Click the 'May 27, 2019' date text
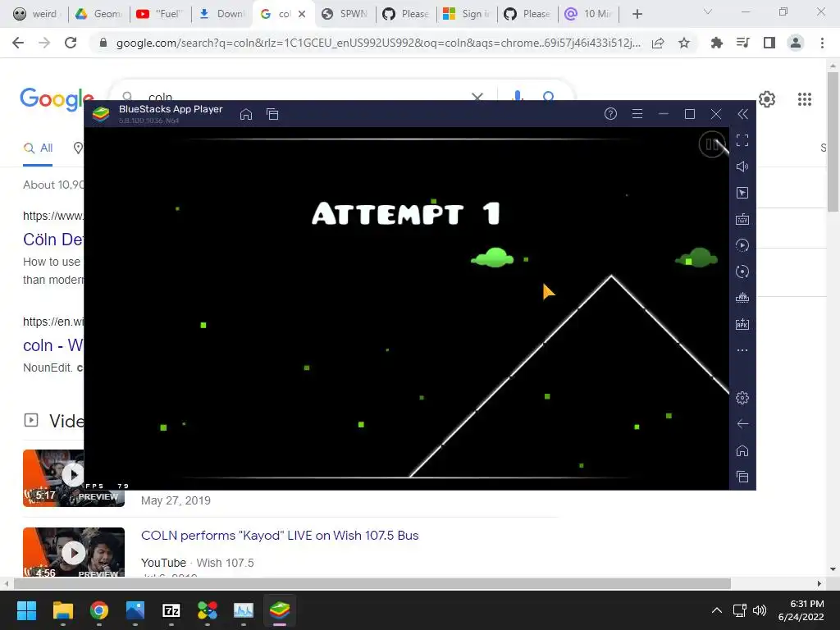Image resolution: width=840 pixels, height=630 pixels. click(176, 500)
